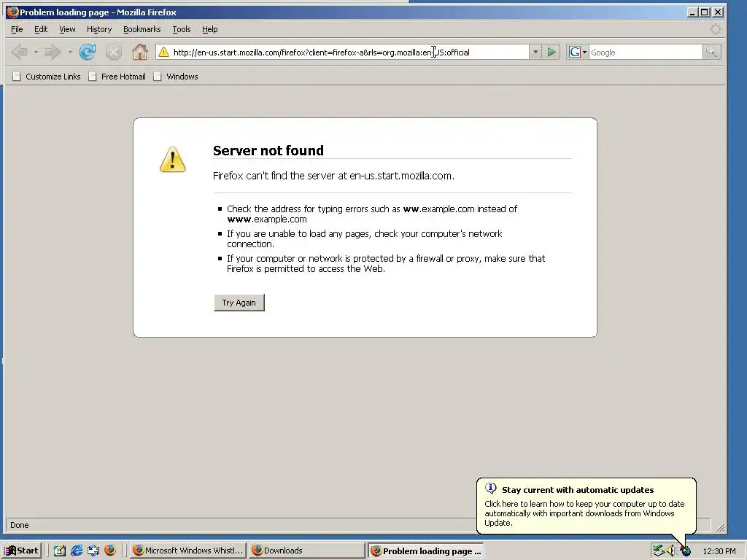Click the window resize grip corner
The height and width of the screenshot is (560, 747).
click(x=720, y=526)
